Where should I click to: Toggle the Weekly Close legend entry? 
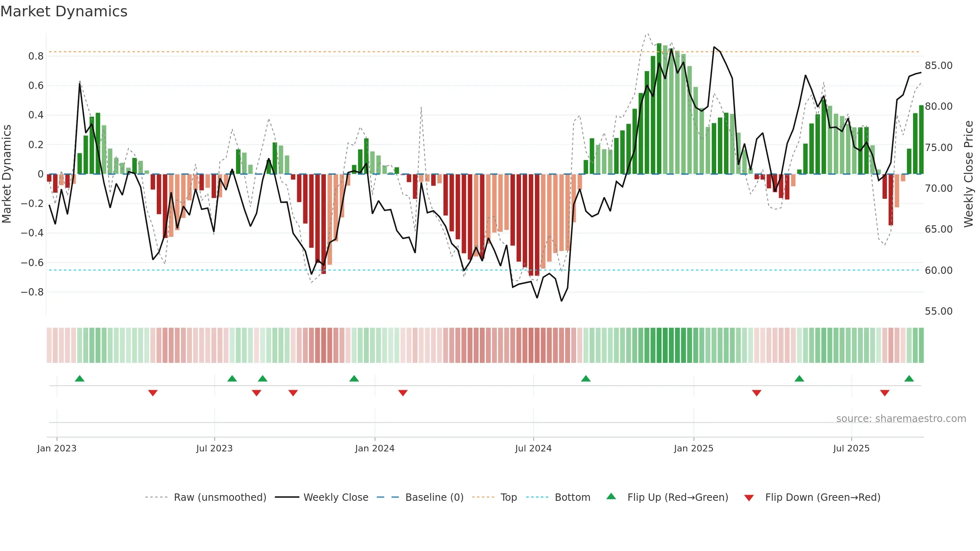(322, 497)
